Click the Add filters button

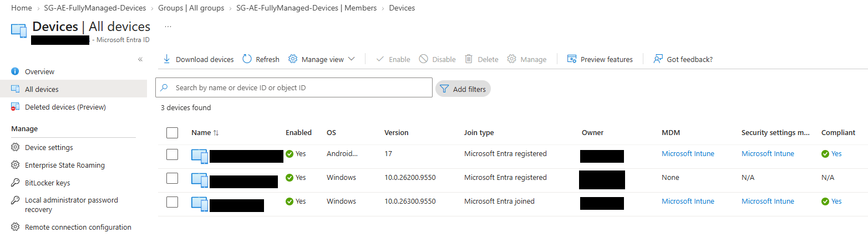[x=463, y=89]
